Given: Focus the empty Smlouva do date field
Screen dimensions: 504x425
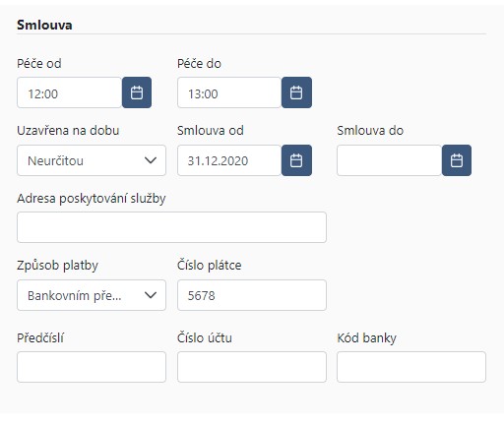Looking at the screenshot, I should point(390,160).
